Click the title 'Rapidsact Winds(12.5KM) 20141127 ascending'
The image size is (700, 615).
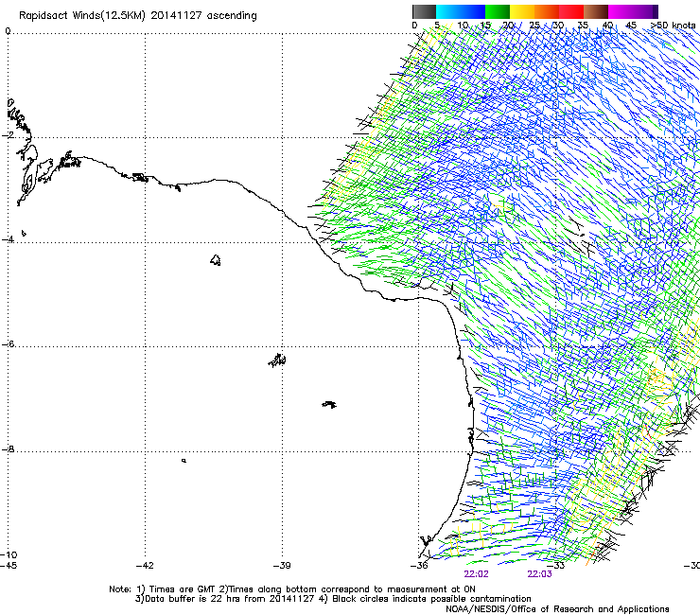(x=138, y=16)
